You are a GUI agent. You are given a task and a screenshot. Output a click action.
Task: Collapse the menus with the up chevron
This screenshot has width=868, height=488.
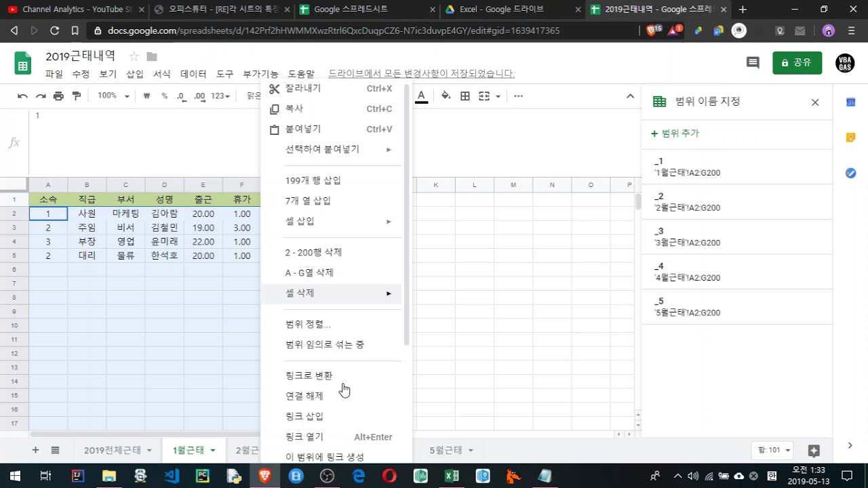(630, 96)
